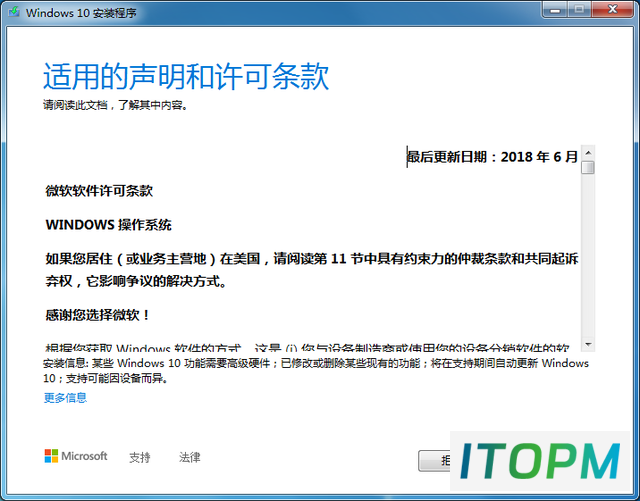Viewport: 640px width, 501px height.
Task: Click the text 请阅读此文档，了解其中内容。
Action: [116, 105]
